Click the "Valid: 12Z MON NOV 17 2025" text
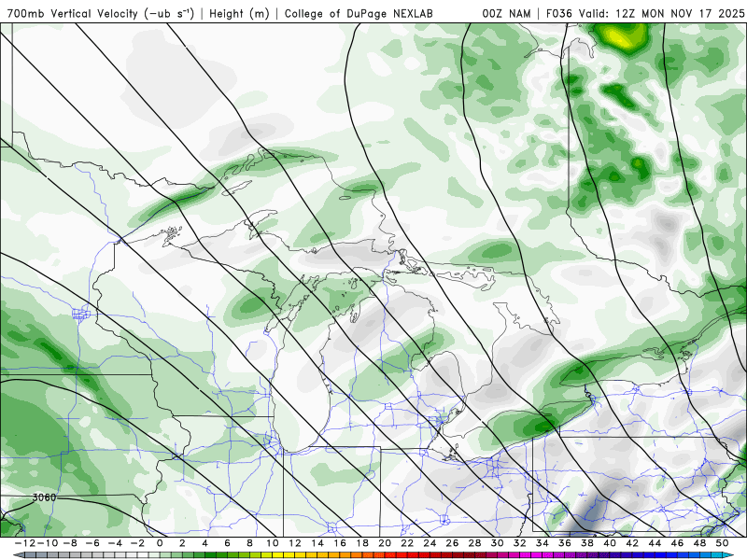 [x=662, y=13]
